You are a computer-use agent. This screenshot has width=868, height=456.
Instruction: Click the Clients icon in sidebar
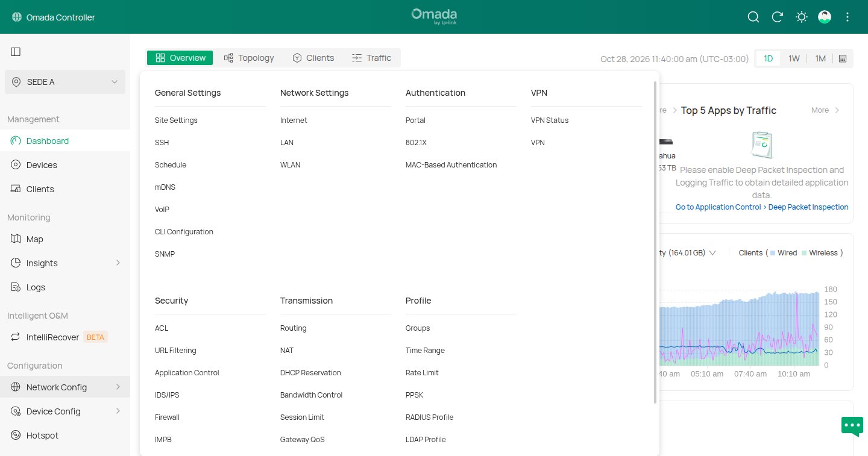pyautogui.click(x=16, y=189)
